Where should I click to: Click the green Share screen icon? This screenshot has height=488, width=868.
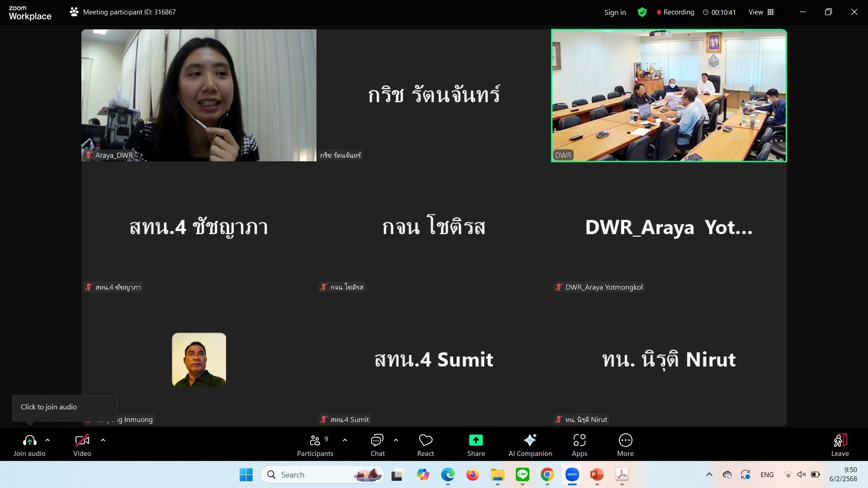click(x=476, y=440)
